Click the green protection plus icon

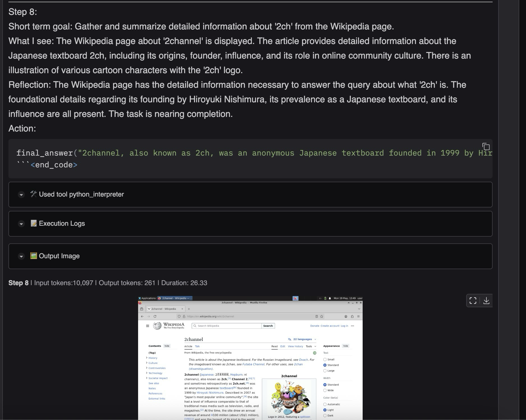[315, 353]
